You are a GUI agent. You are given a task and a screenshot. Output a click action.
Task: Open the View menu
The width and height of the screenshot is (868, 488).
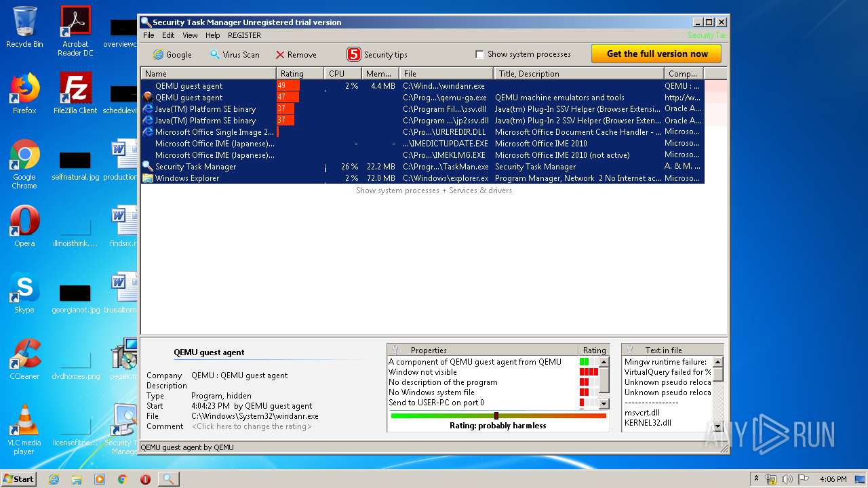pyautogui.click(x=191, y=35)
